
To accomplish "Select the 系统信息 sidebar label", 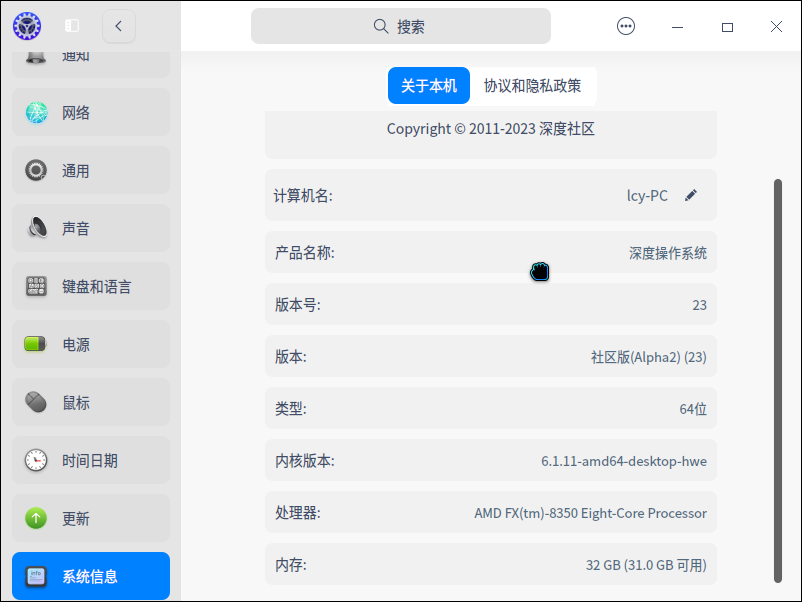I will pos(90,576).
